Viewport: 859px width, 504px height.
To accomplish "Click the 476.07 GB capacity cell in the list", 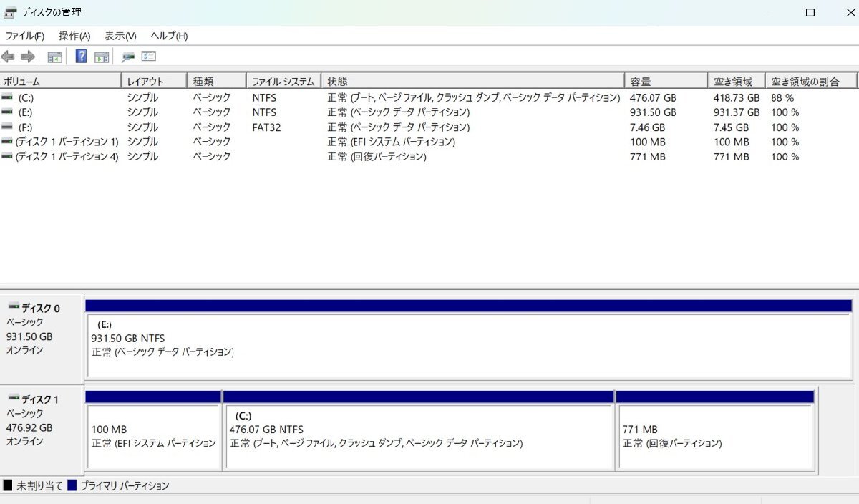I will point(653,97).
